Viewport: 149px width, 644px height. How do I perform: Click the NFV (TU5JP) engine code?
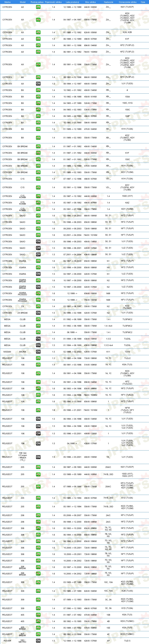pos(127,300)
